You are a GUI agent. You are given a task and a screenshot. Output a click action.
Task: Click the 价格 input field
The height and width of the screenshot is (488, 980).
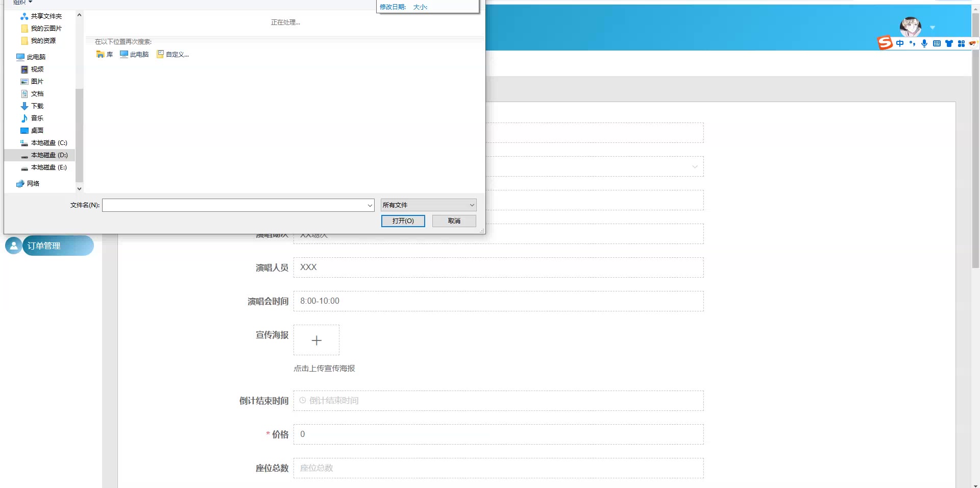click(499, 434)
